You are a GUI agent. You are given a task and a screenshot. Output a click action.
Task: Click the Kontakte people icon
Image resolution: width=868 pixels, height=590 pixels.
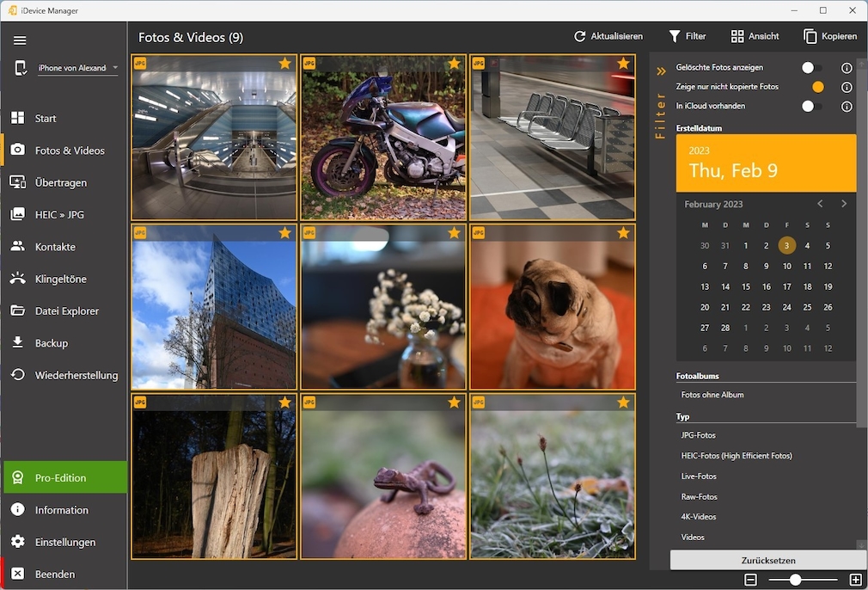[x=18, y=246]
